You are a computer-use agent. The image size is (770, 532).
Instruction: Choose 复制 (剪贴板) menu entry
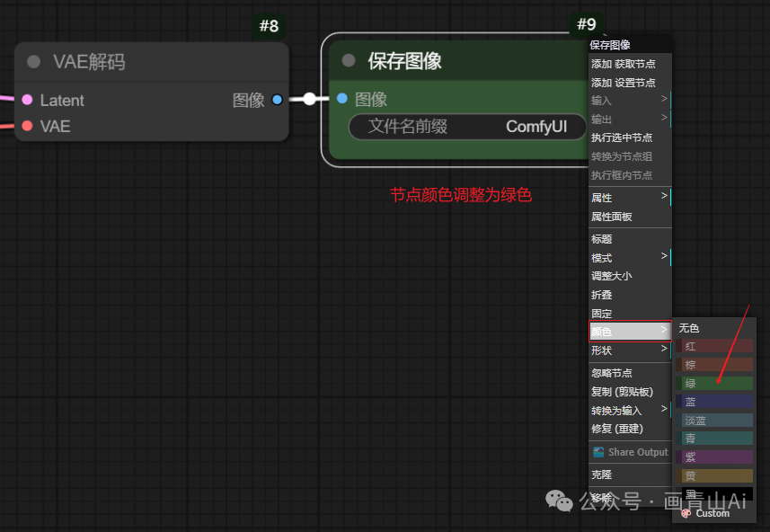point(630,392)
